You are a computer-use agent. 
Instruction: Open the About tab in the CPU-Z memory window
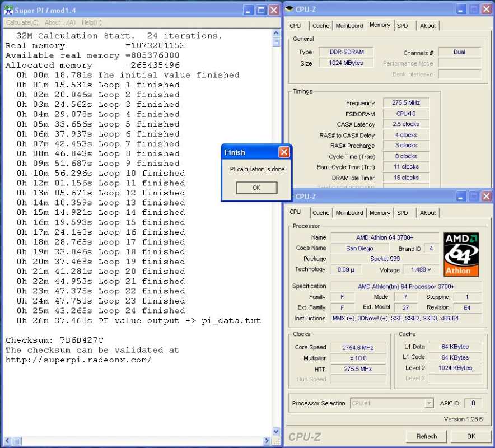point(428,26)
